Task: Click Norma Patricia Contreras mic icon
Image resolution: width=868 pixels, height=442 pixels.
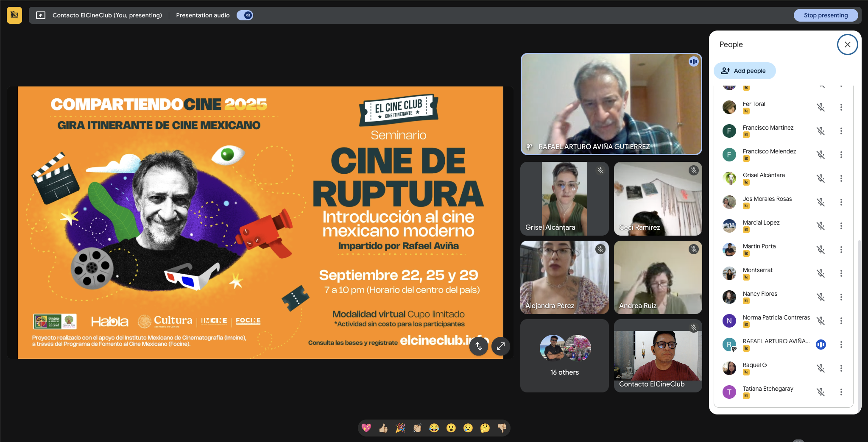Action: (x=821, y=321)
